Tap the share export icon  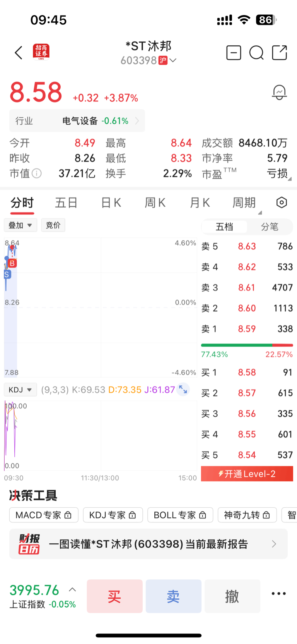pos(280,53)
